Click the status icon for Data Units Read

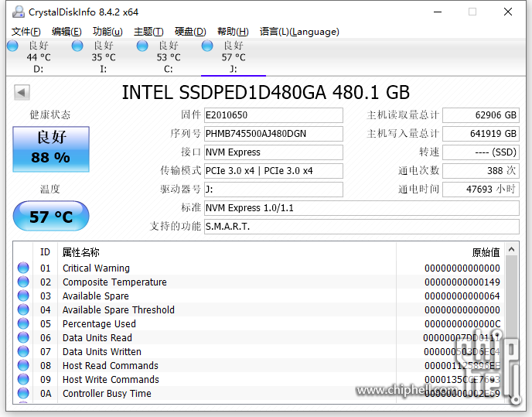coord(23,337)
